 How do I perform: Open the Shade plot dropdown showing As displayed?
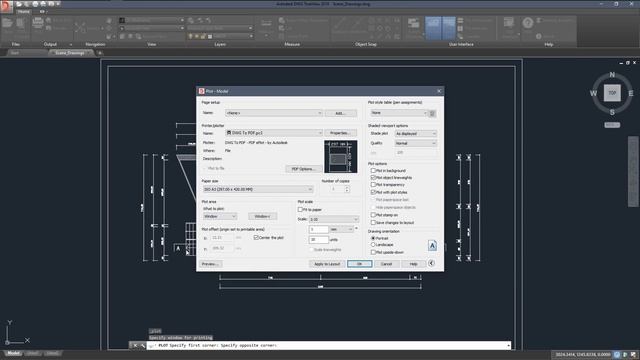click(x=416, y=134)
